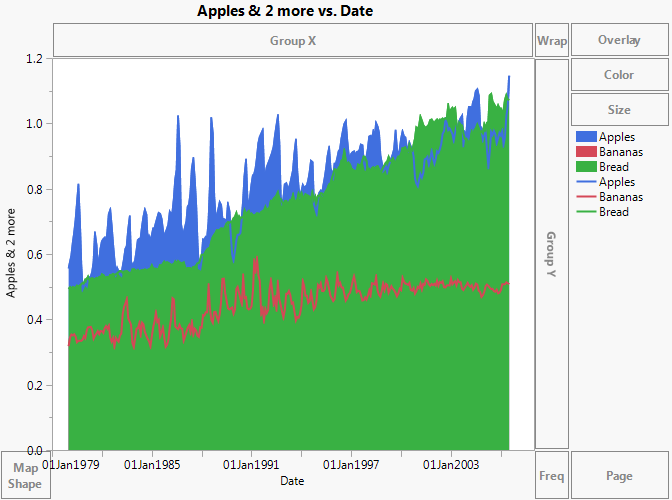This screenshot has height=500, width=672.
Task: Click the 01Jan1991 axis tick label
Action: tap(251, 465)
